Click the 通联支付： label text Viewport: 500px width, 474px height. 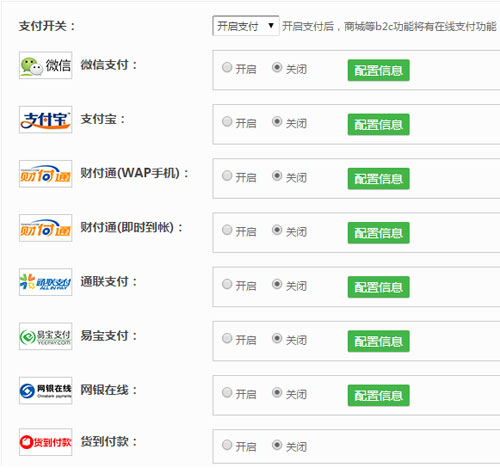[109, 282]
